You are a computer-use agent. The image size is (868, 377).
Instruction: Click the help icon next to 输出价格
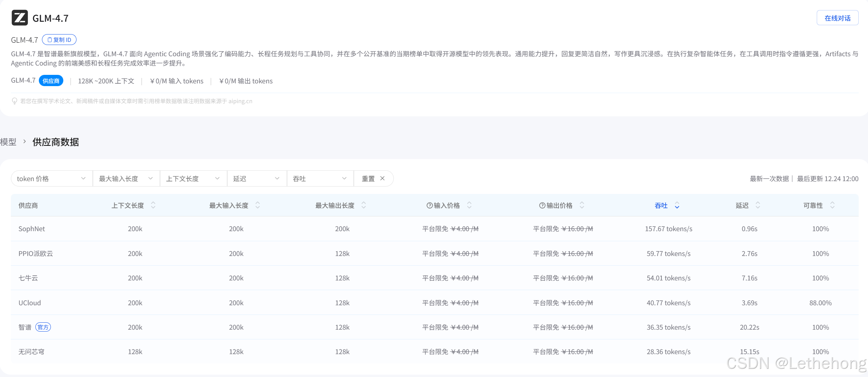pyautogui.click(x=542, y=206)
